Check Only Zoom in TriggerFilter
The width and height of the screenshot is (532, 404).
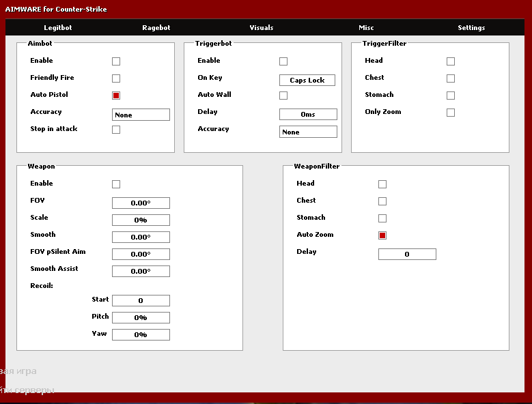[451, 113]
